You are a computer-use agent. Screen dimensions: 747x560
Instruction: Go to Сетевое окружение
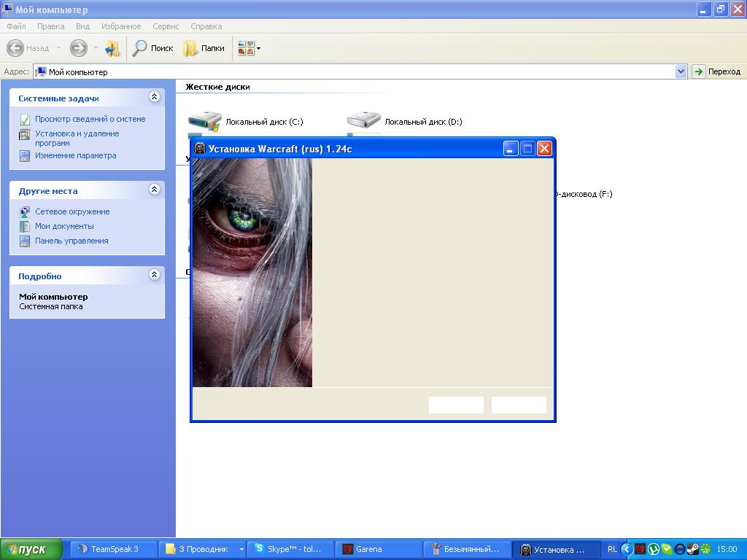72,211
